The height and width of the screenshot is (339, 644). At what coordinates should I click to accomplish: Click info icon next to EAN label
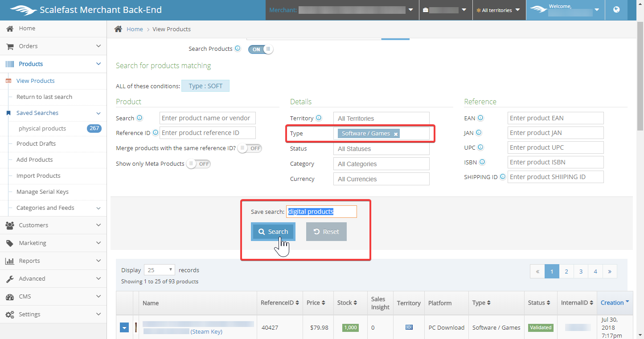point(480,118)
